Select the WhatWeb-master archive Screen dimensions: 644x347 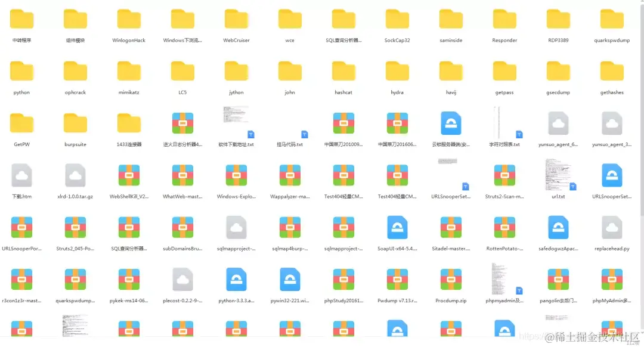pyautogui.click(x=183, y=175)
